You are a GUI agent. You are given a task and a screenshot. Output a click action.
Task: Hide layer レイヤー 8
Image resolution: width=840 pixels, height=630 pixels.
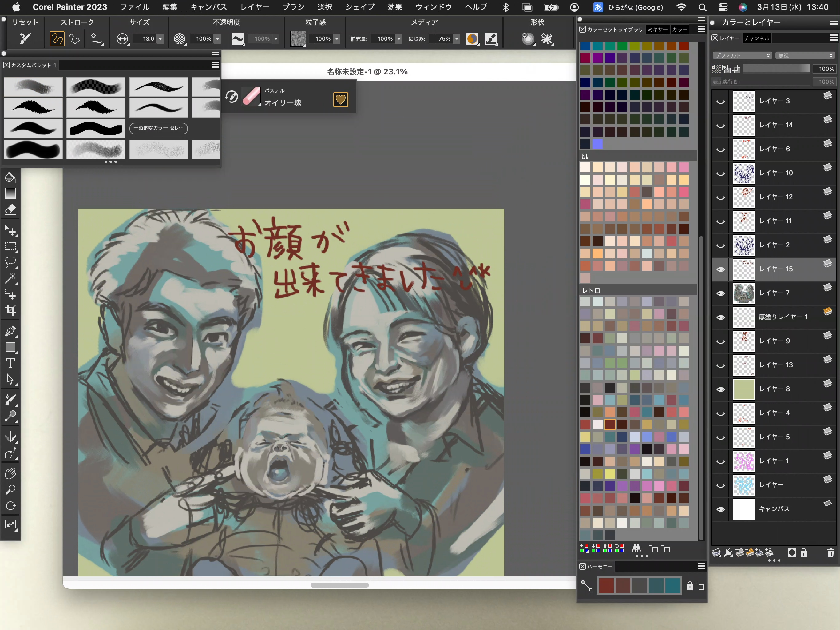click(x=720, y=389)
